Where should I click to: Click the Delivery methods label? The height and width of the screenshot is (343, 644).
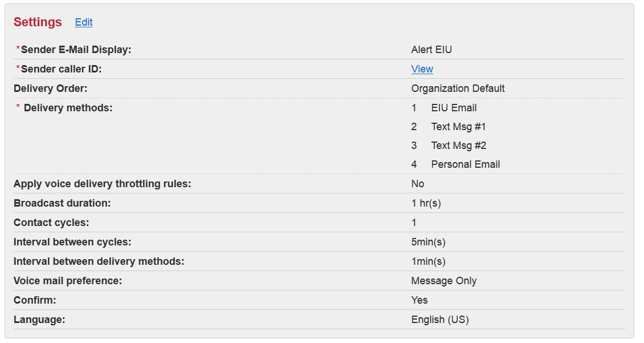(x=68, y=108)
